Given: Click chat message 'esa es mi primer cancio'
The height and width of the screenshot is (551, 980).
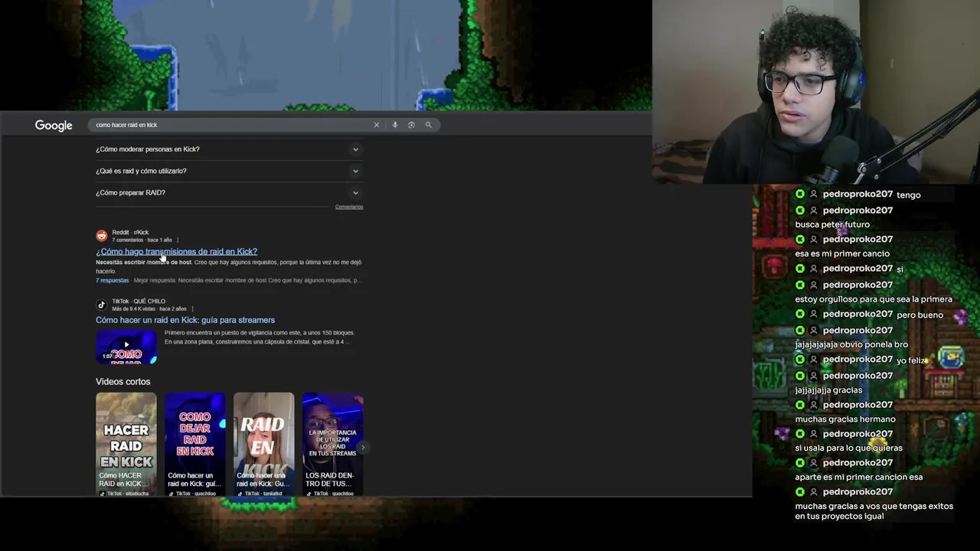Looking at the screenshot, I should [x=842, y=253].
